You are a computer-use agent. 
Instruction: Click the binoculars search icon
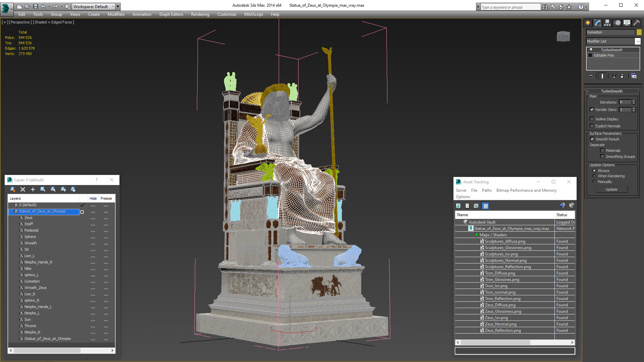click(545, 7)
